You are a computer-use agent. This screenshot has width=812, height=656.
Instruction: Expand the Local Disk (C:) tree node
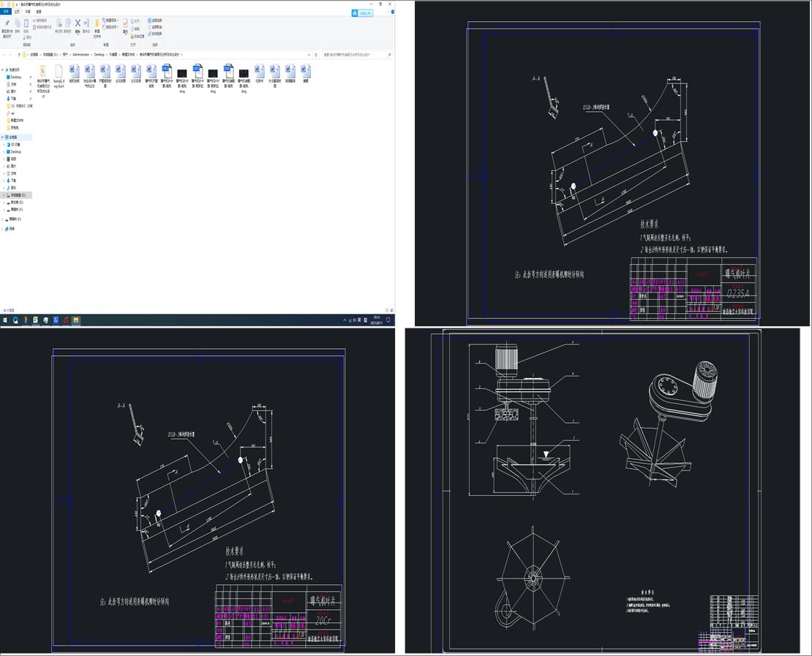pos(5,195)
